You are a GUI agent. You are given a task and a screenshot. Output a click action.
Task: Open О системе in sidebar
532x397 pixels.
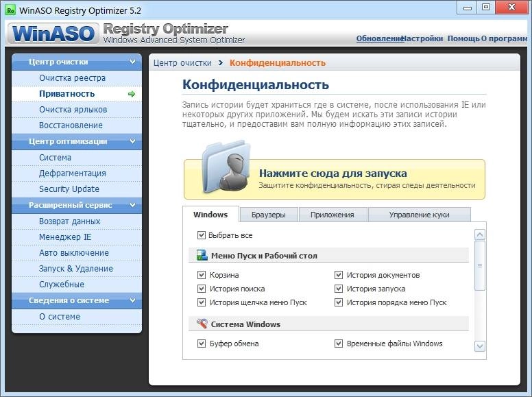[77, 317]
